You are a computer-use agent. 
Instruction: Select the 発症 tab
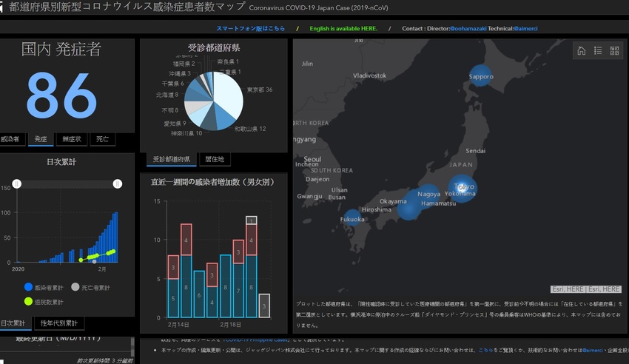click(x=41, y=139)
